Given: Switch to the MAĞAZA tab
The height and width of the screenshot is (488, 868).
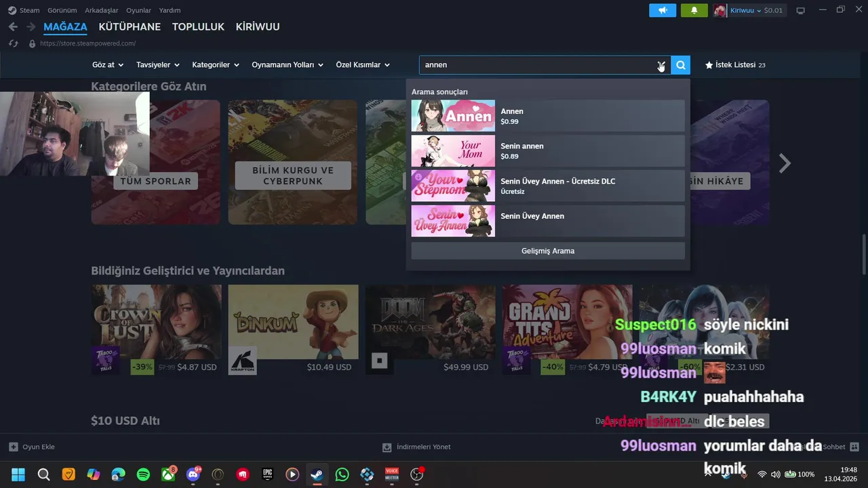Looking at the screenshot, I should (x=65, y=27).
